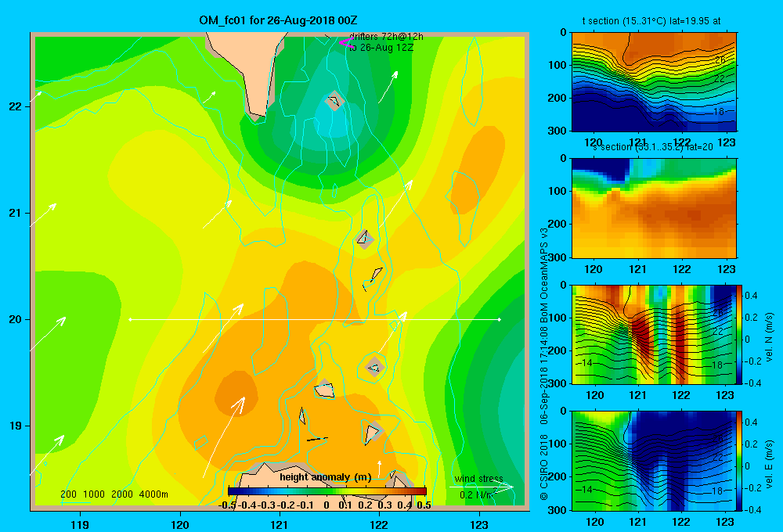This screenshot has width=783, height=532.
Task: Click the main map 123 longitude tick label
Action: click(479, 524)
